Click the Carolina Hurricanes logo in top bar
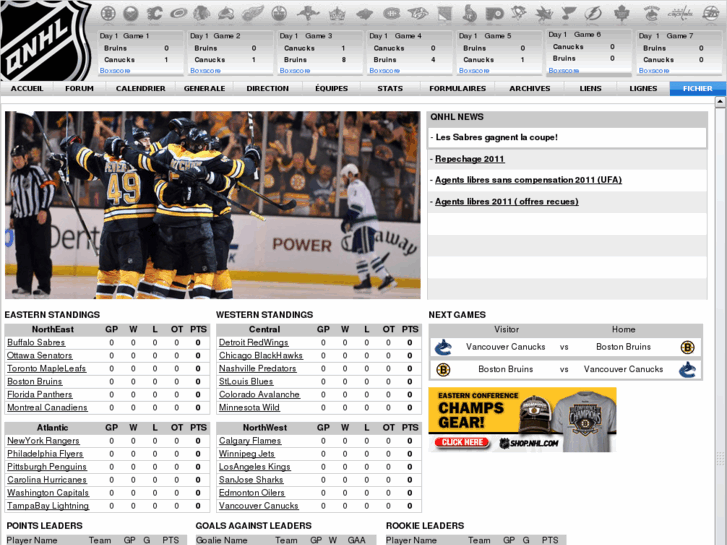 click(179, 13)
